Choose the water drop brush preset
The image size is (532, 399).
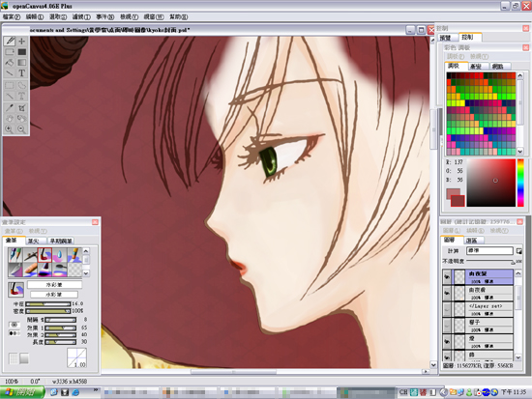tap(59, 255)
